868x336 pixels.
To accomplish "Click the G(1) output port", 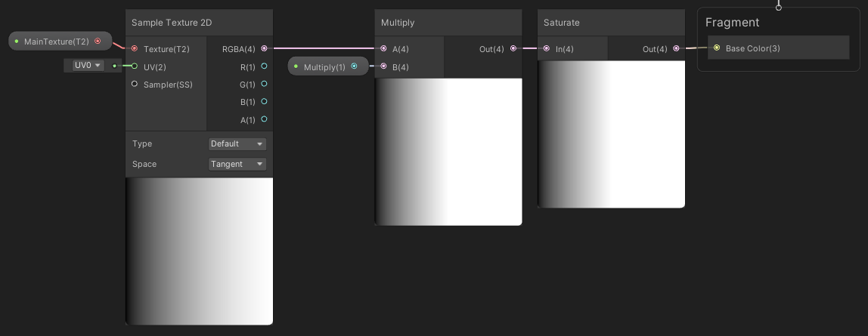I will 264,84.
